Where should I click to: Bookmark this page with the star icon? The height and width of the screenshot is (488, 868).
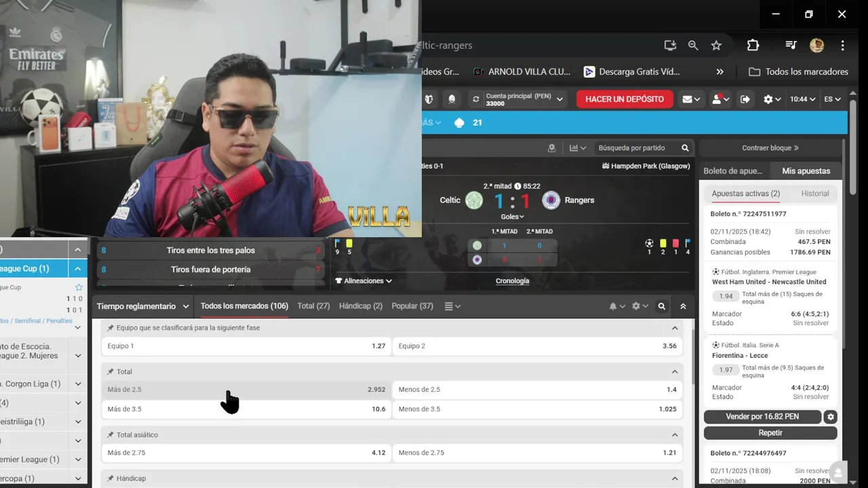pyautogui.click(x=716, y=45)
